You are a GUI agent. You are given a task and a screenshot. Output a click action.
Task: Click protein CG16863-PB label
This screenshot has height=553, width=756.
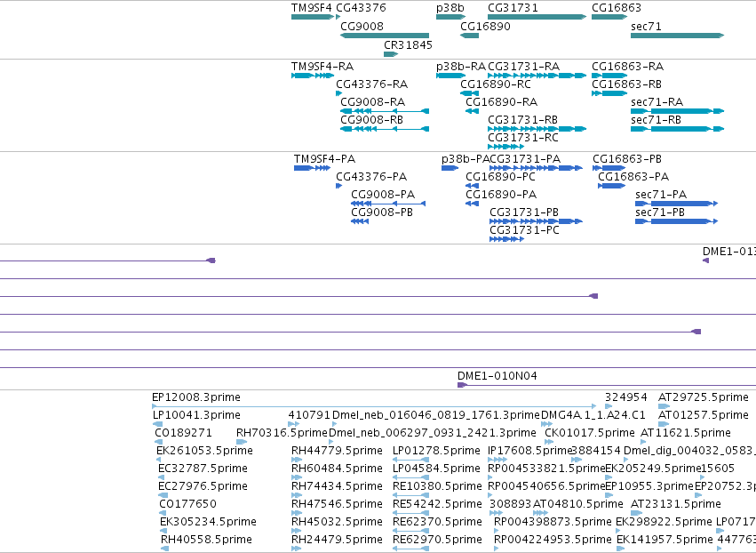pos(627,159)
